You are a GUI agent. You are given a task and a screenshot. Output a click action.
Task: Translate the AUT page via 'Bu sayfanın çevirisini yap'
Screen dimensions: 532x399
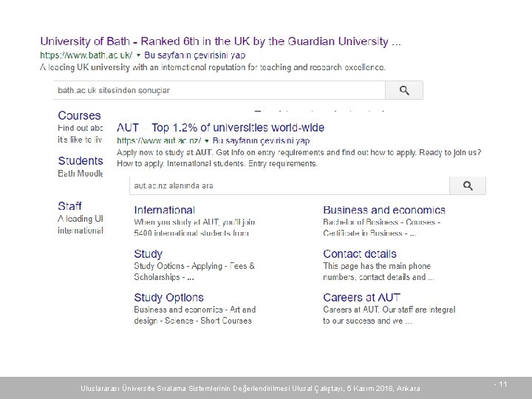pyautogui.click(x=261, y=140)
